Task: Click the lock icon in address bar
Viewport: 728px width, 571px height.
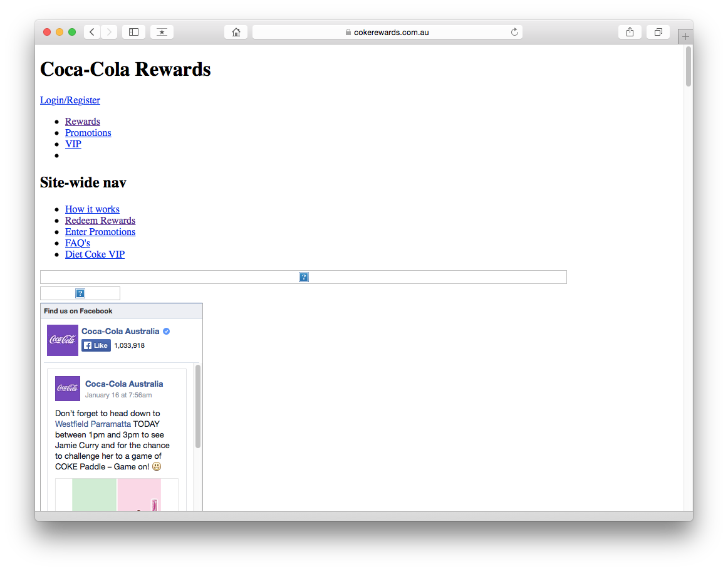Action: pos(348,32)
